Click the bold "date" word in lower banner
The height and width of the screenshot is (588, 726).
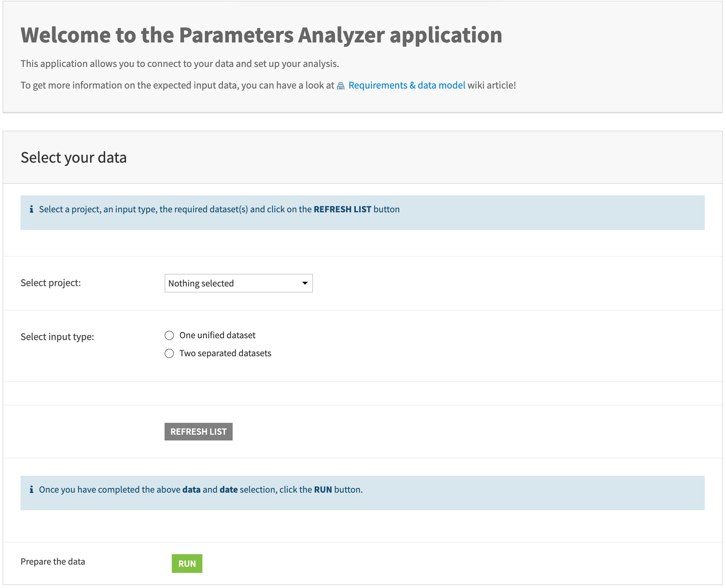pos(229,490)
